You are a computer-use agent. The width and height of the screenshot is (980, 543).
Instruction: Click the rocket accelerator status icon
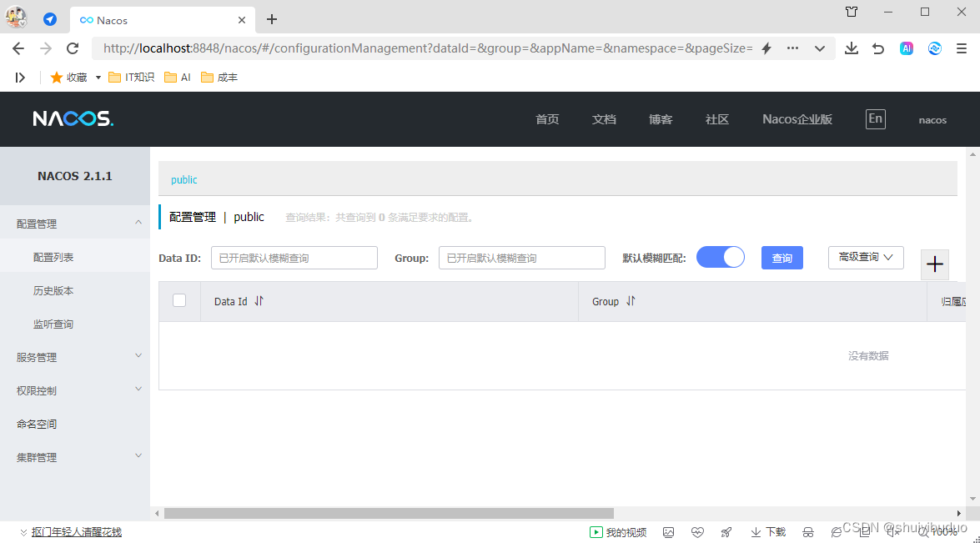click(726, 532)
